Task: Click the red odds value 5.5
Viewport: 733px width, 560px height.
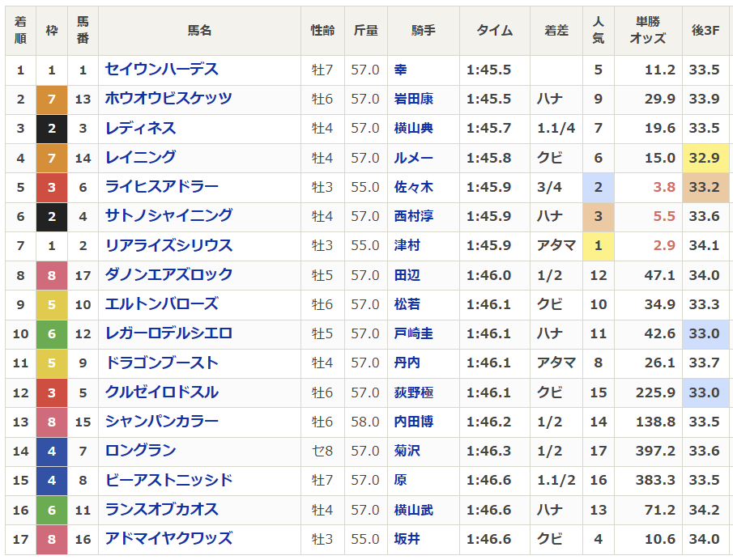Action: click(x=664, y=216)
